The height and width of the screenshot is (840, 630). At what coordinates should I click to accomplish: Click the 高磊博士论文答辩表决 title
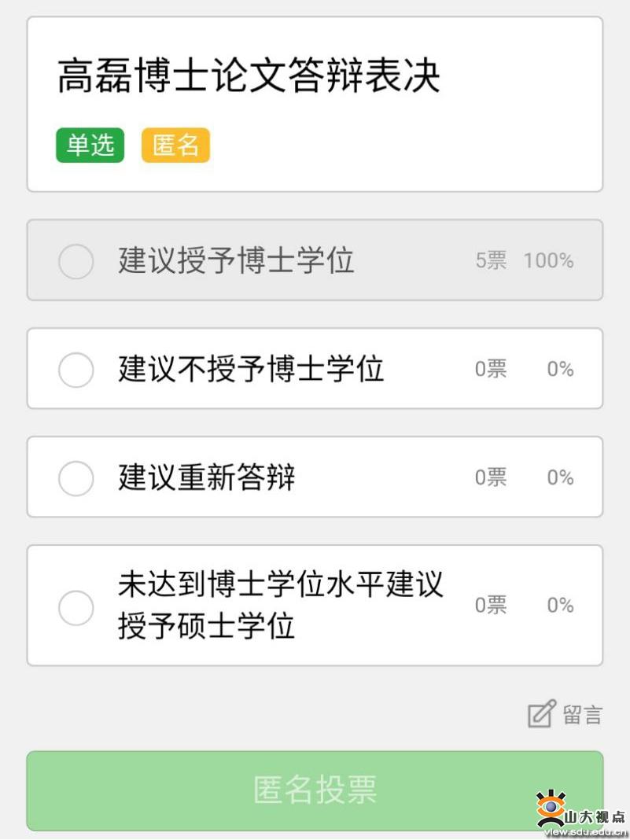(x=249, y=76)
